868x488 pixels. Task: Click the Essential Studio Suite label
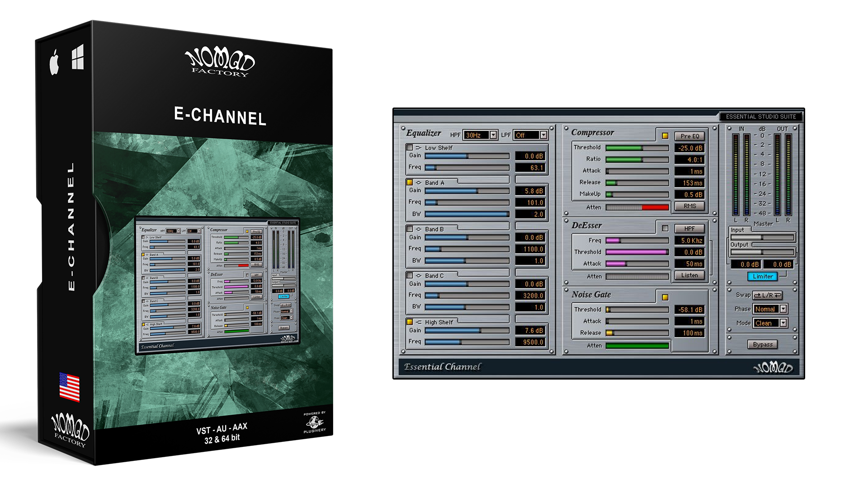pyautogui.click(x=761, y=117)
